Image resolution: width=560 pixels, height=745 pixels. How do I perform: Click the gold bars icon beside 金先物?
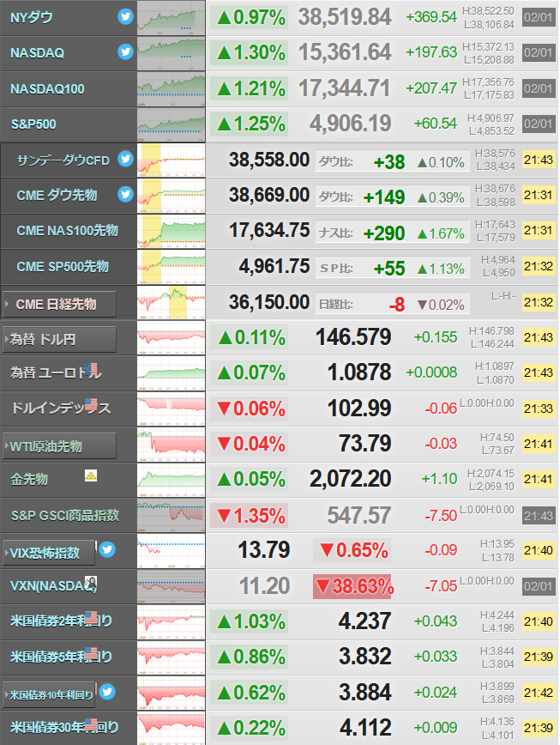tap(91, 475)
